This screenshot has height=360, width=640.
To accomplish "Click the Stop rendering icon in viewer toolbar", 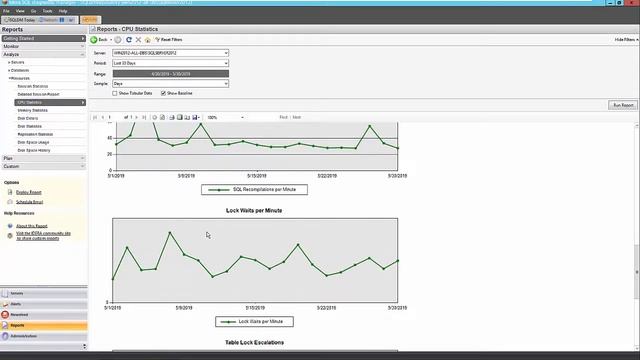I will pyautogui.click(x=155, y=118).
